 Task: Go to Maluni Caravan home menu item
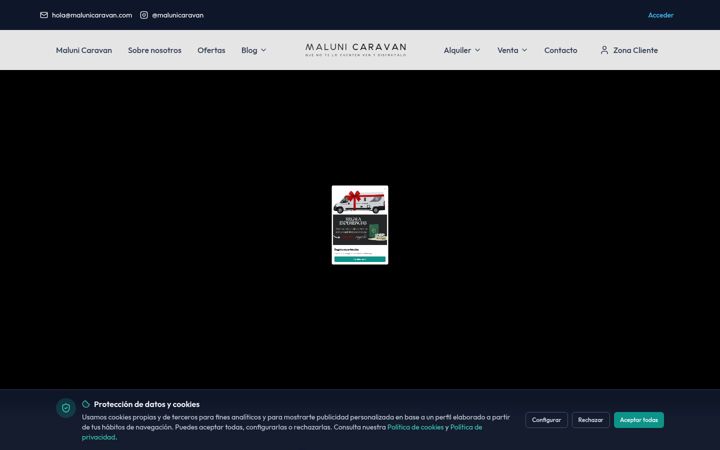(x=84, y=50)
